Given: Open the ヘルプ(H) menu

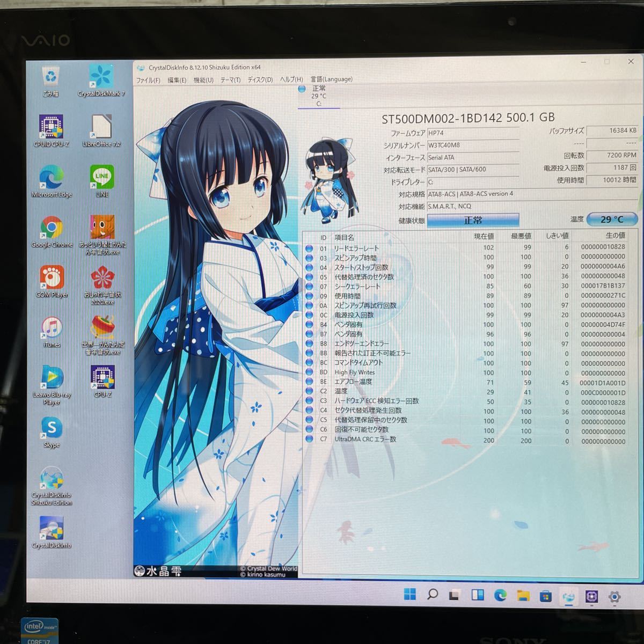Looking at the screenshot, I should pos(291,79).
